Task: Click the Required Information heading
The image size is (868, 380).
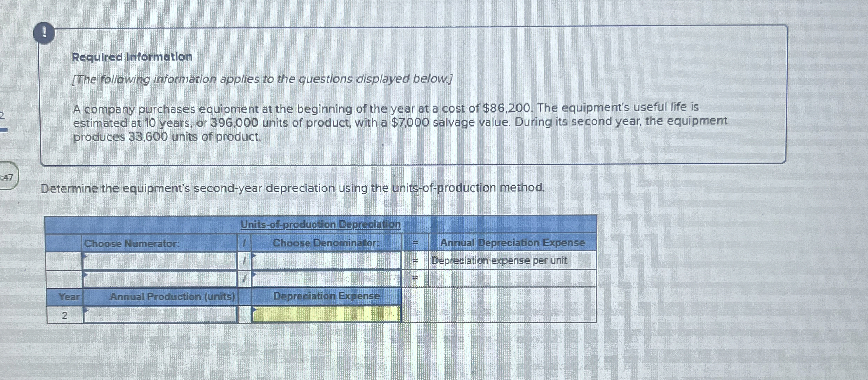Action: coord(132,57)
